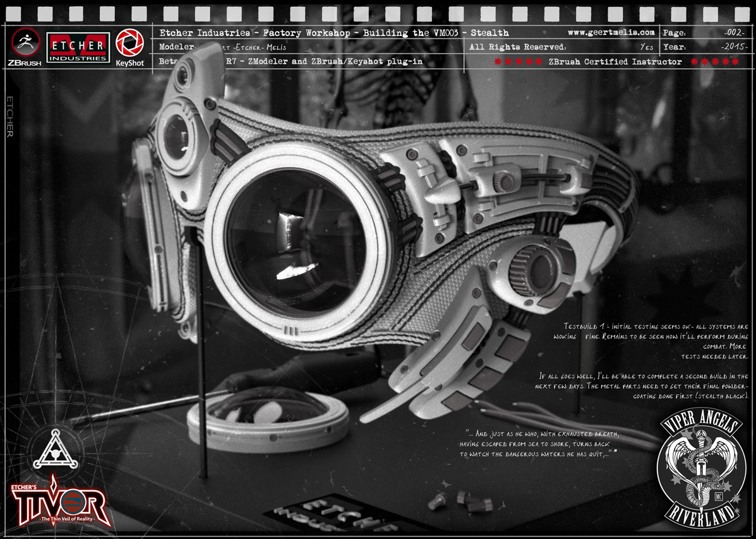Image resolution: width=756 pixels, height=539 pixels.
Task: Click the triangle symbol above the TVOR logo
Action: (x=56, y=449)
